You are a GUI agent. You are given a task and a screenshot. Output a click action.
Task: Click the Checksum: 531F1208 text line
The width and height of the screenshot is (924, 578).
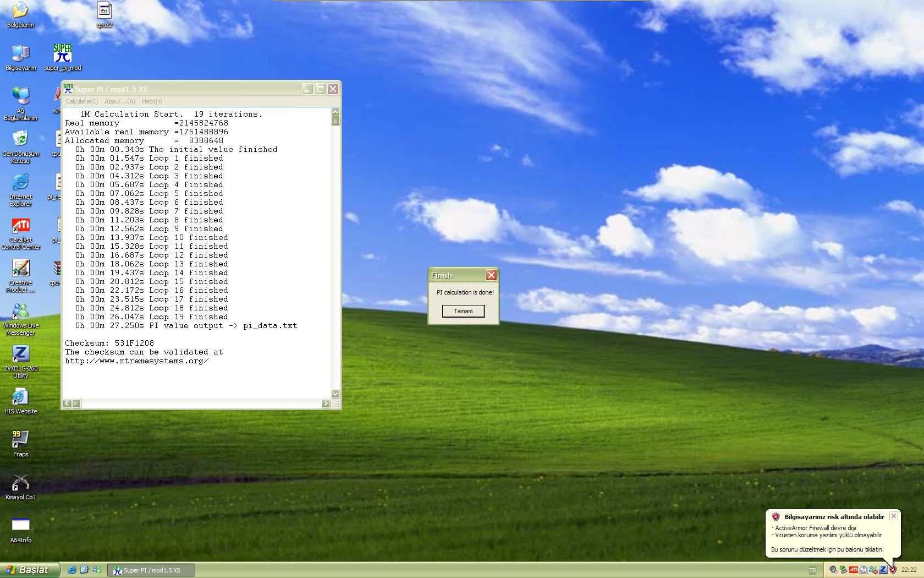[109, 343]
